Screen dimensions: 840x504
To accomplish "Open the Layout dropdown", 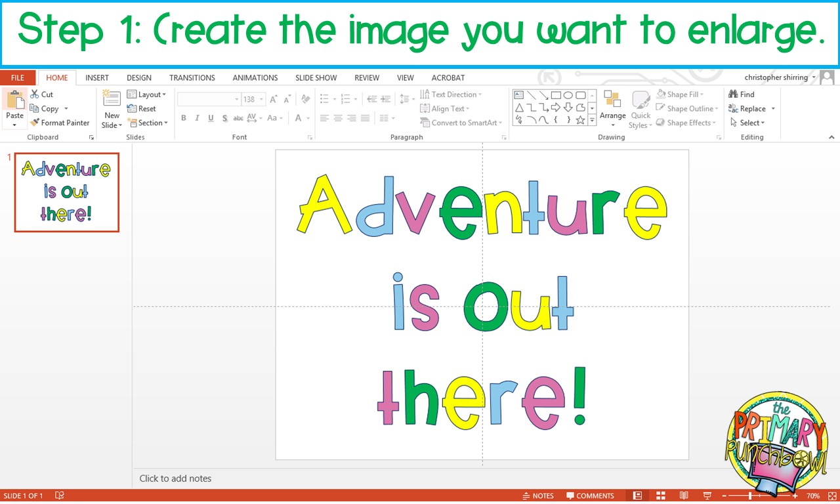I will tap(146, 94).
